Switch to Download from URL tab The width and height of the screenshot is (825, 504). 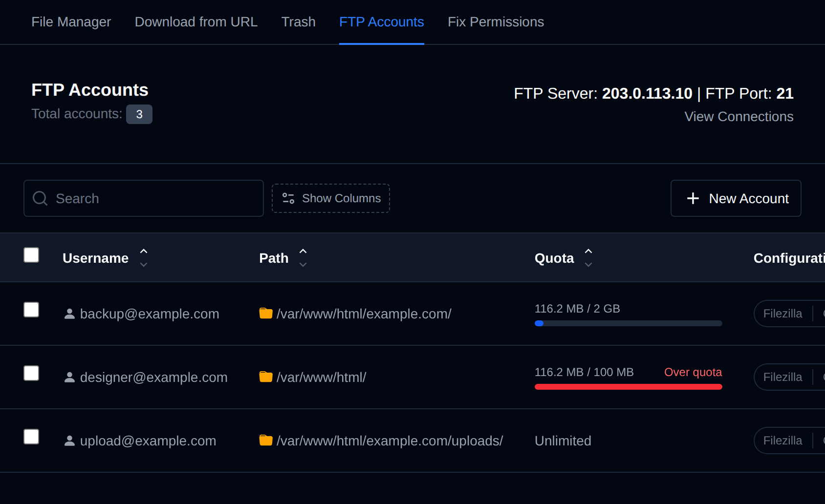[196, 22]
